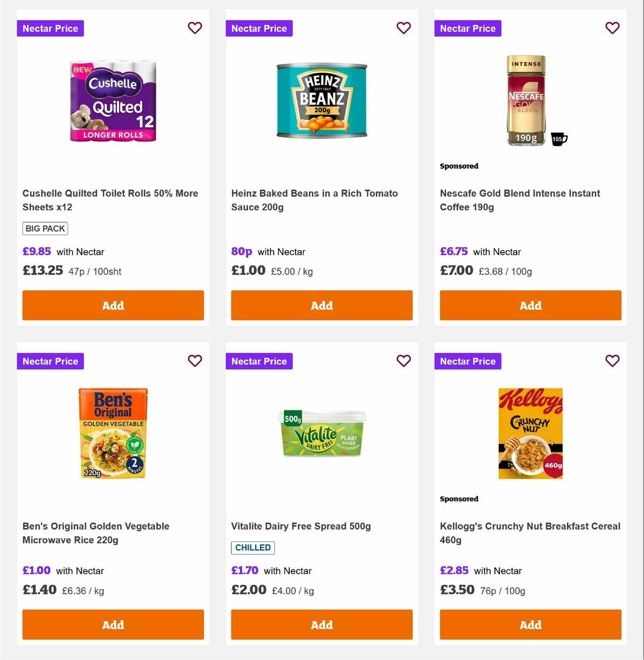The height and width of the screenshot is (660, 644).
Task: Favourite the Heinz Baked Beans
Action: [x=404, y=28]
